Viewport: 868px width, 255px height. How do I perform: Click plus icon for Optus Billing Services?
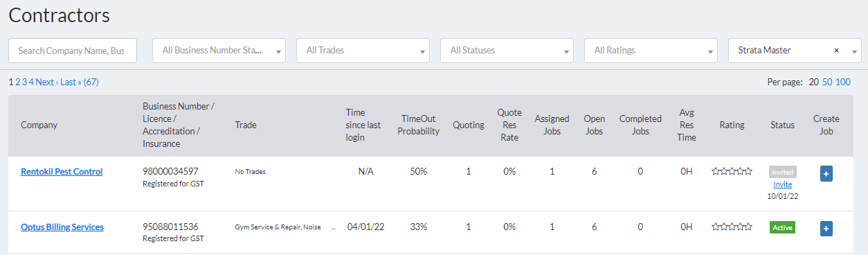coord(826,228)
